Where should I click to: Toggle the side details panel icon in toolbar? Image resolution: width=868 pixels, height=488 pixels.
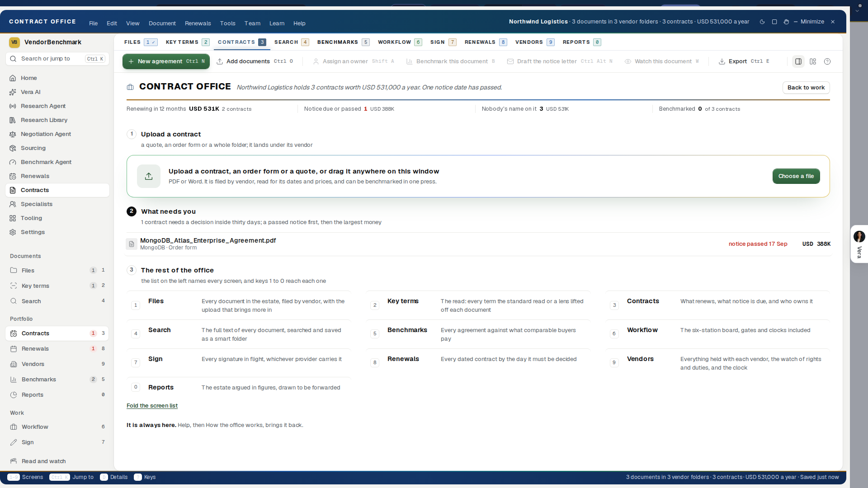point(798,61)
